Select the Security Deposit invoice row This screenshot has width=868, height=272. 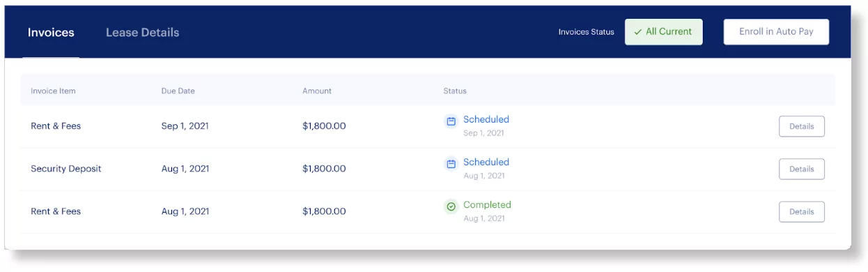point(428,169)
